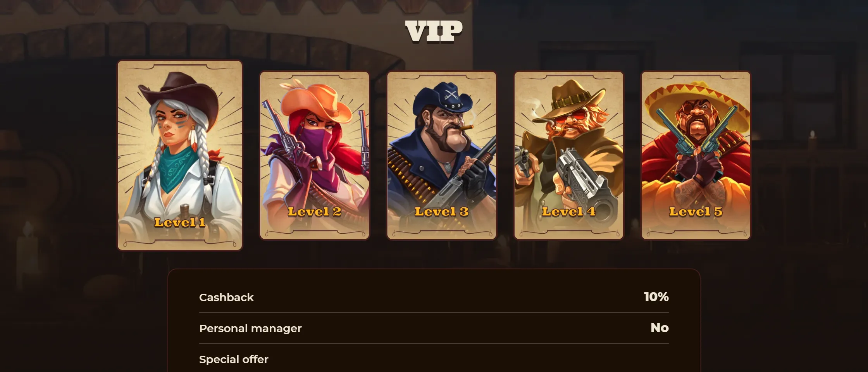The image size is (868, 372).
Task: Click the Personal manager row label
Action: pyautogui.click(x=250, y=328)
